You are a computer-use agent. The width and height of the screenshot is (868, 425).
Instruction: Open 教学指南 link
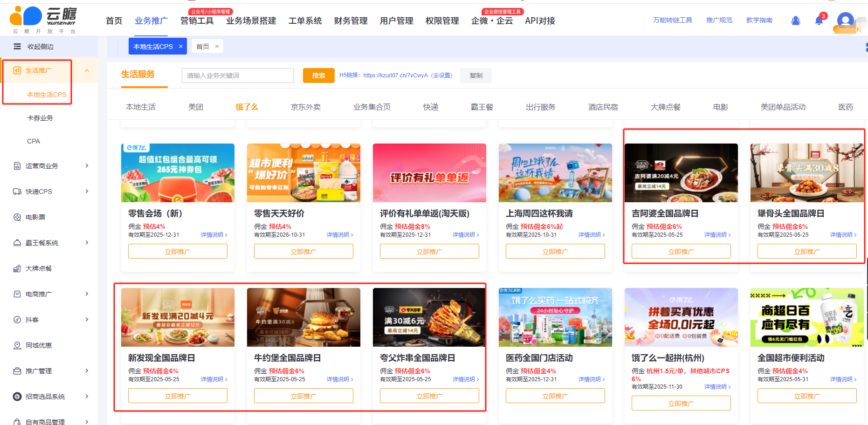tap(759, 20)
